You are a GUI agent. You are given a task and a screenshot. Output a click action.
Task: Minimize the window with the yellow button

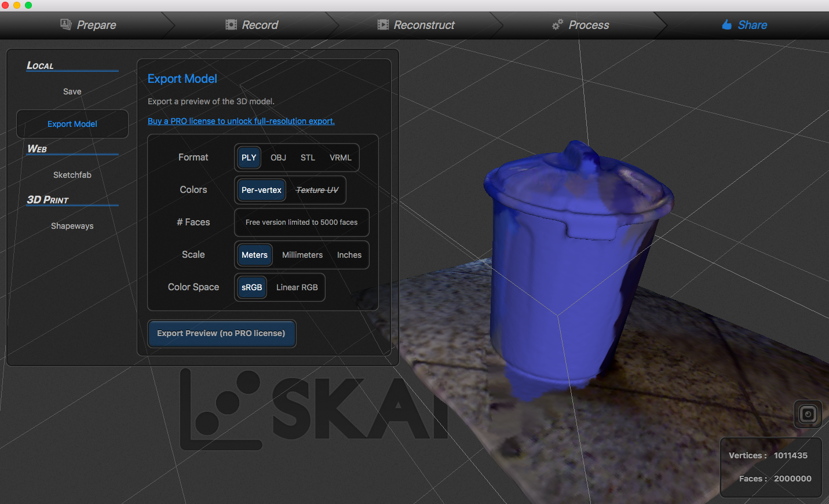point(17,5)
